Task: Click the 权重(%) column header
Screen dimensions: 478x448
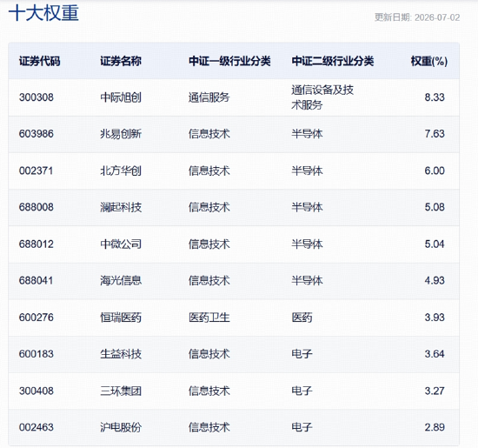Action: pyautogui.click(x=429, y=61)
